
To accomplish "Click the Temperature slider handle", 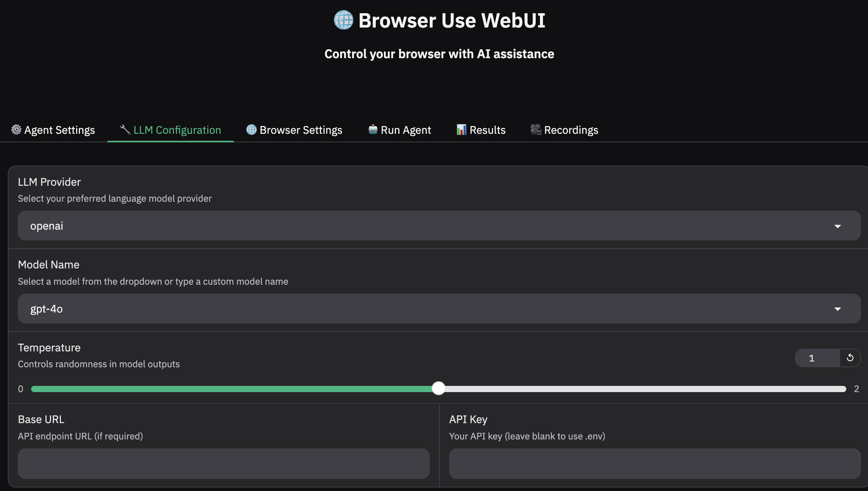I will pos(439,388).
